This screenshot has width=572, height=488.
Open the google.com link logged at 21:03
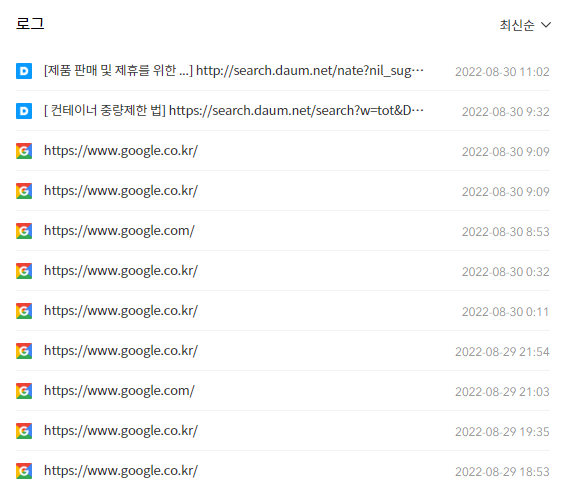pyautogui.click(x=119, y=391)
